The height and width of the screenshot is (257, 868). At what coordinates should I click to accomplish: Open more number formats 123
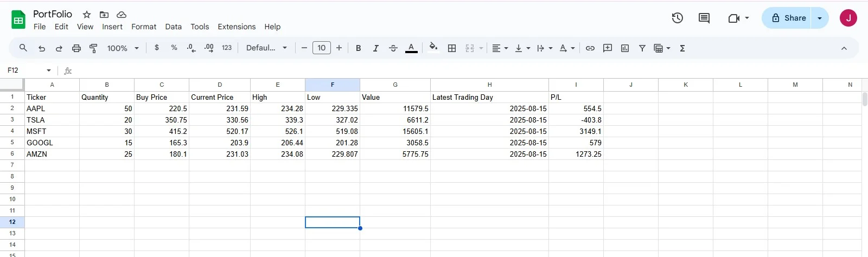pos(227,48)
